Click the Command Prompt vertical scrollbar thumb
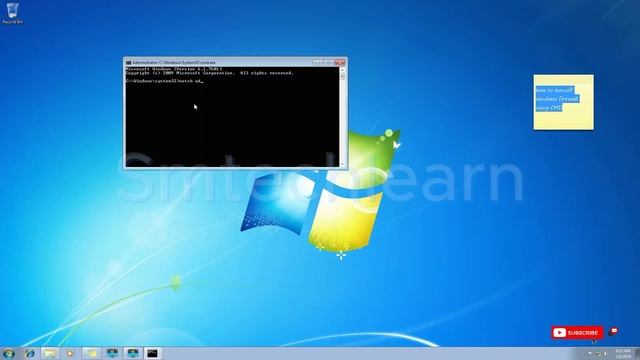This screenshot has height=360, width=640. click(342, 76)
